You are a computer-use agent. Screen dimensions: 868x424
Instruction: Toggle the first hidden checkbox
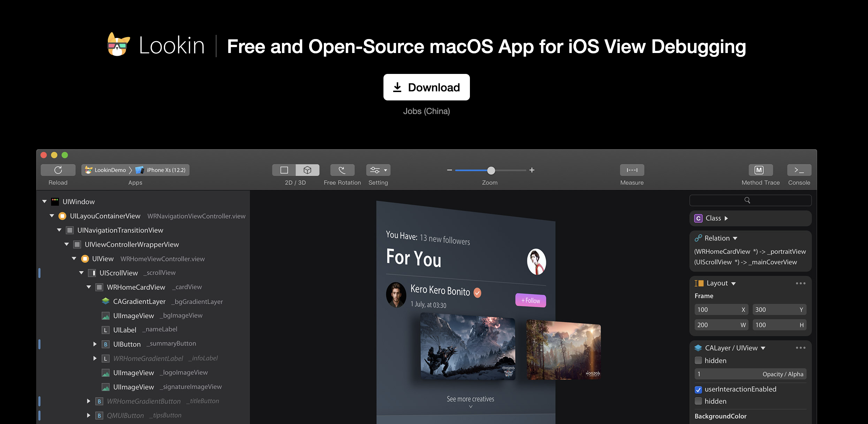tap(698, 360)
